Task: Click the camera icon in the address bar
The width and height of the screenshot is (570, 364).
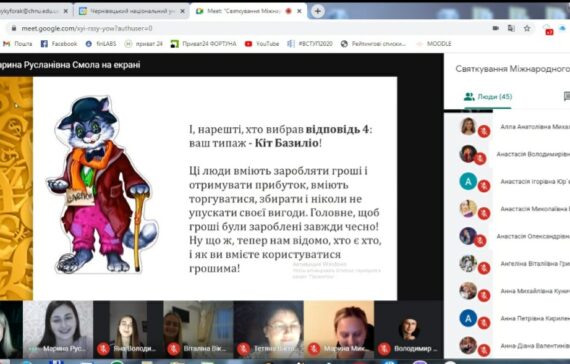Action: click(x=495, y=28)
